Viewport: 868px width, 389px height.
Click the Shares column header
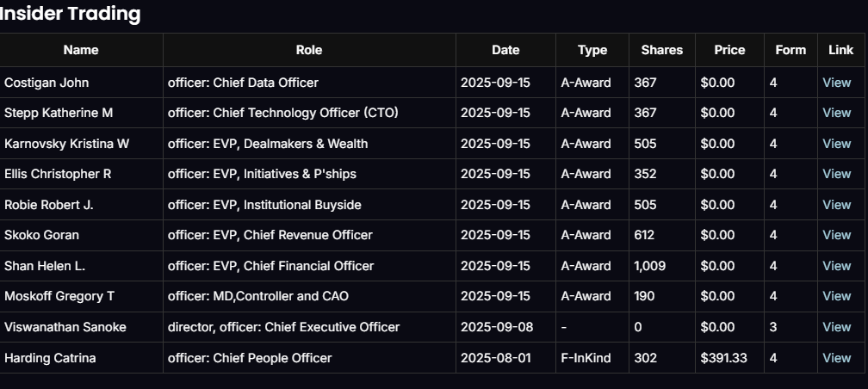[x=661, y=50]
